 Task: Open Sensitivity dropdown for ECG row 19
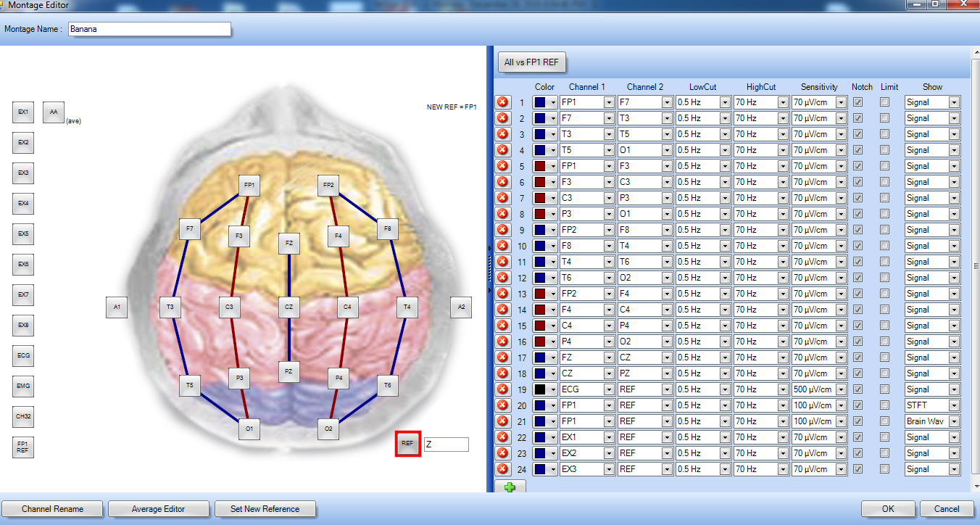[x=841, y=390]
